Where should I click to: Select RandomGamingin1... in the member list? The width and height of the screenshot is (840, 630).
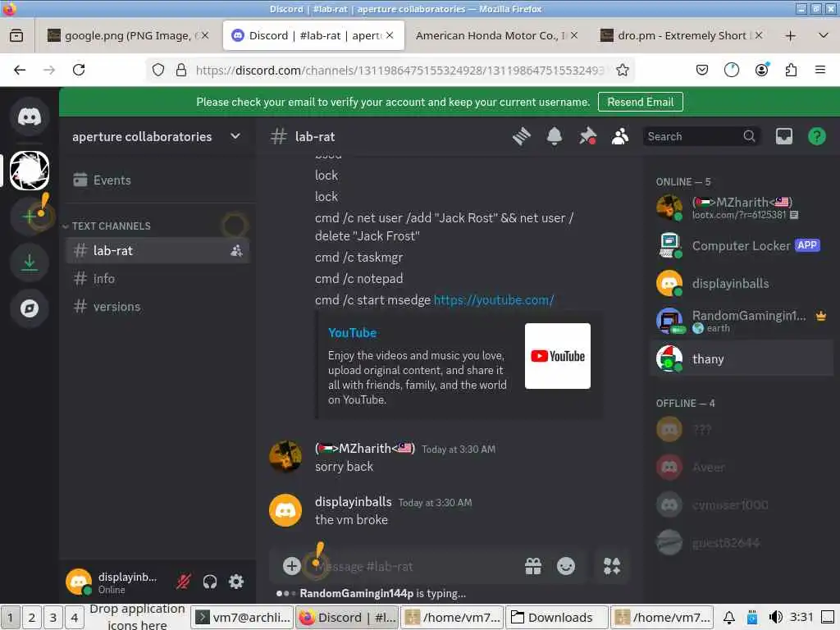742,321
